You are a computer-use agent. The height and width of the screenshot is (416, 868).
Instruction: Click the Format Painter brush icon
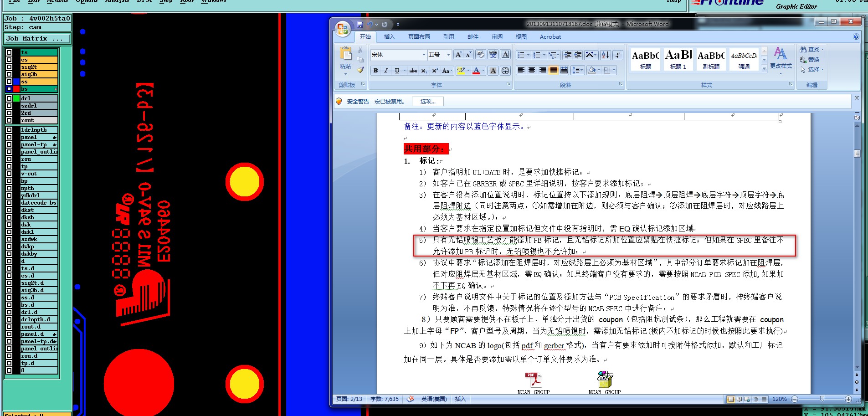point(360,70)
